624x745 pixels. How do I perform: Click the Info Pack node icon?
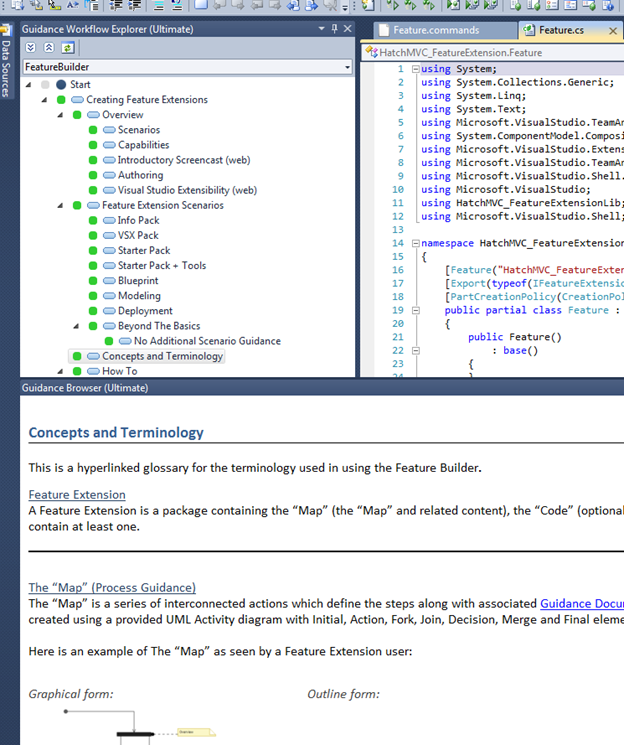109,220
